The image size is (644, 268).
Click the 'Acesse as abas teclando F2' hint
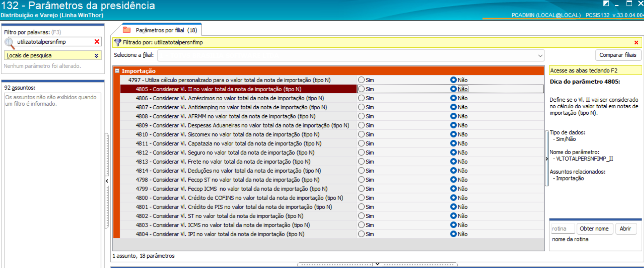coord(595,70)
